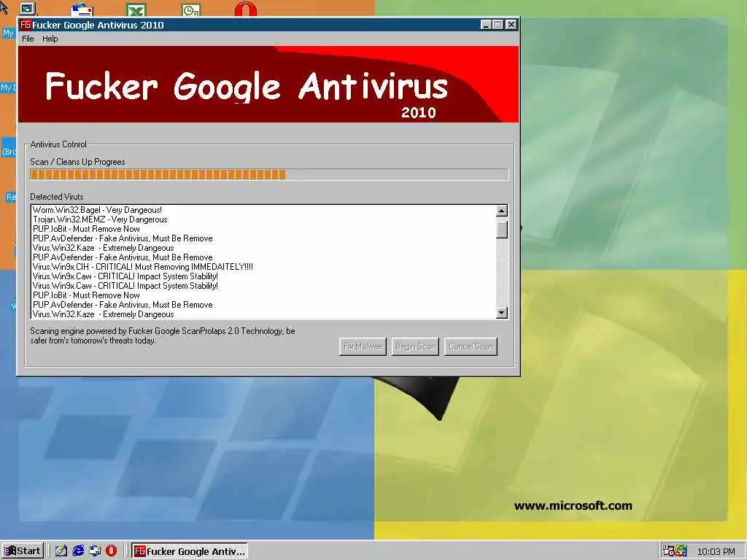
Task: Close the antivirus window
Action: [511, 25]
